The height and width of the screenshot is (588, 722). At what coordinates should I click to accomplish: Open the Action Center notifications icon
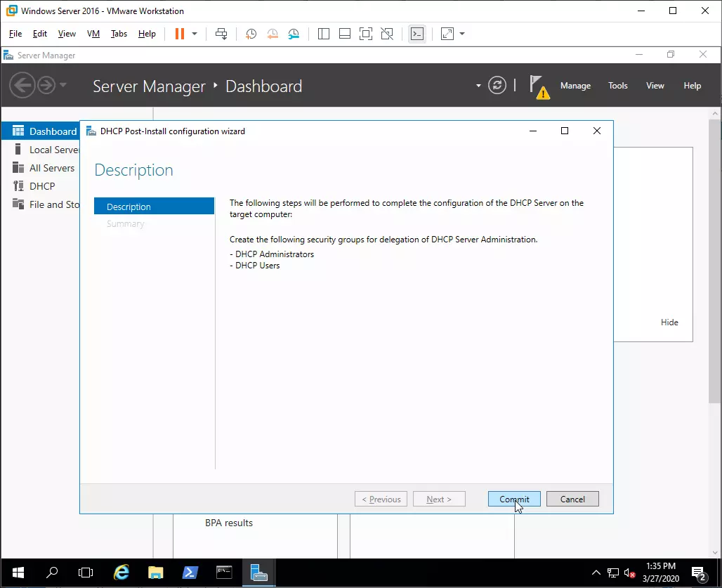point(699,574)
